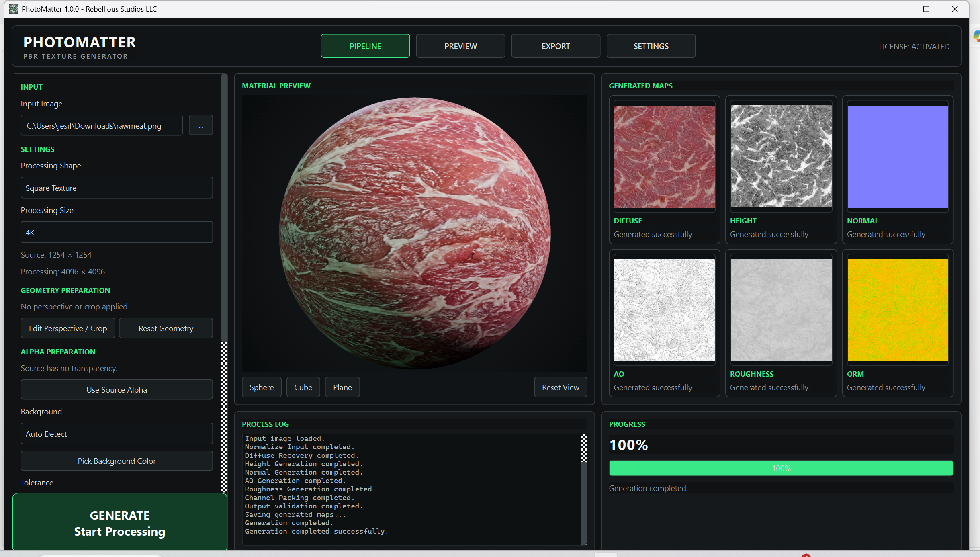
Task: Click log line 'Input image loaded.'
Action: [x=284, y=438]
